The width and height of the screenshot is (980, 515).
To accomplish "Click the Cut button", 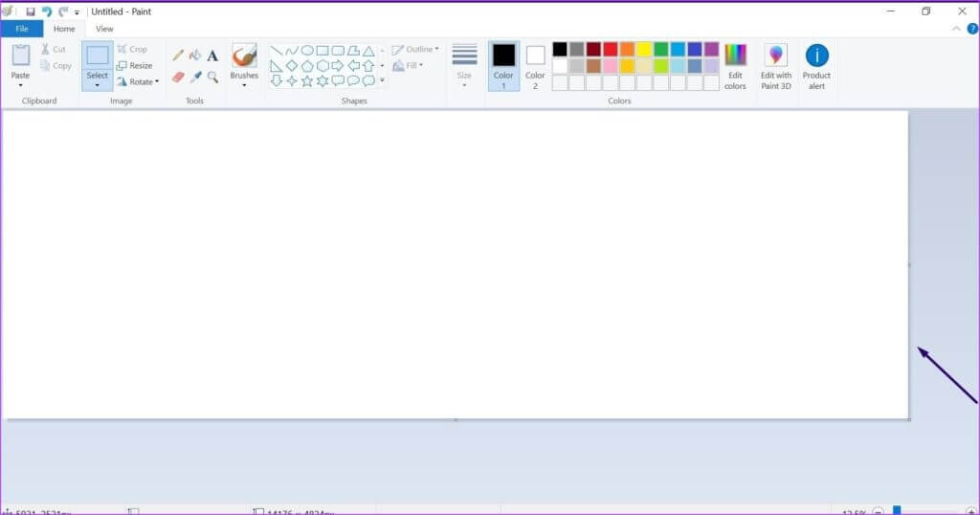I will (54, 50).
